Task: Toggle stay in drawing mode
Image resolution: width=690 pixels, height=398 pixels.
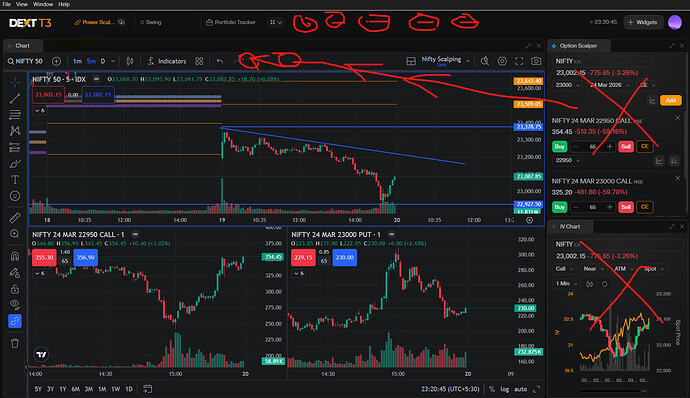Action: (15, 273)
